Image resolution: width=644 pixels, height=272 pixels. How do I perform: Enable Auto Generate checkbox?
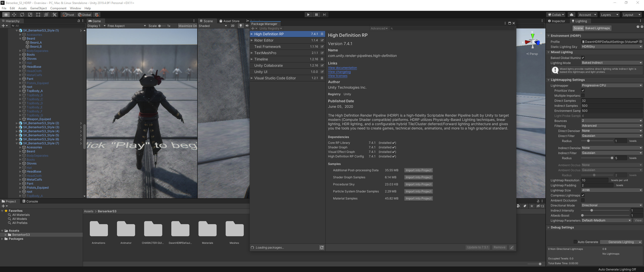(575, 242)
